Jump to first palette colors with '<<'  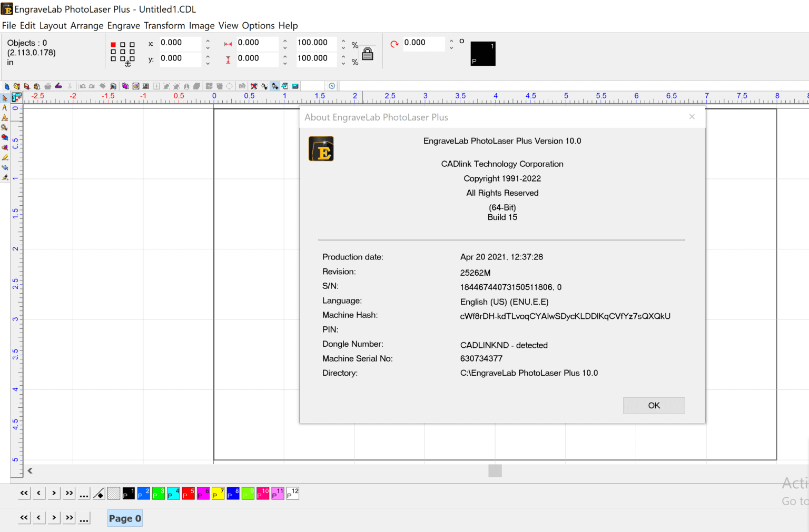click(x=24, y=494)
